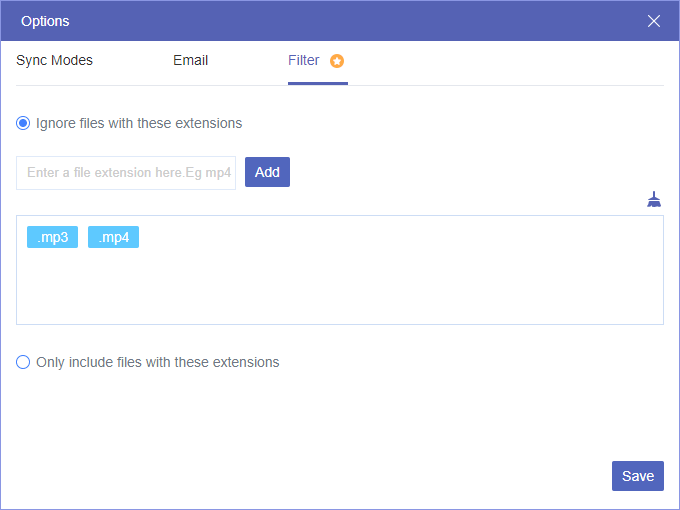Click the Options title text
Viewport: 680px width, 510px height.
pos(45,21)
